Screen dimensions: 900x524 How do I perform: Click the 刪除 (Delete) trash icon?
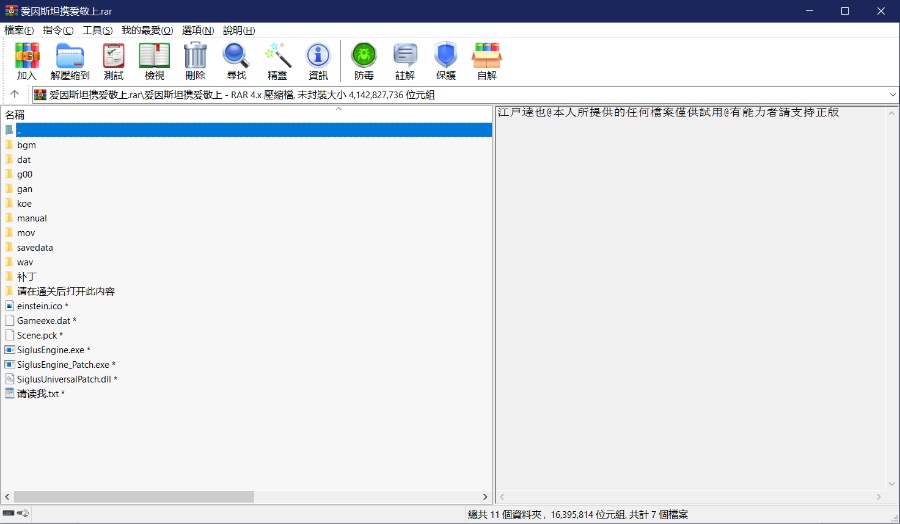(195, 61)
